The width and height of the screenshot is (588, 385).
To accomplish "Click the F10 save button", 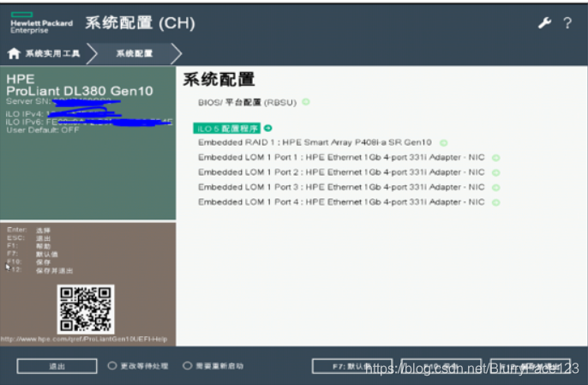I will (x=441, y=366).
